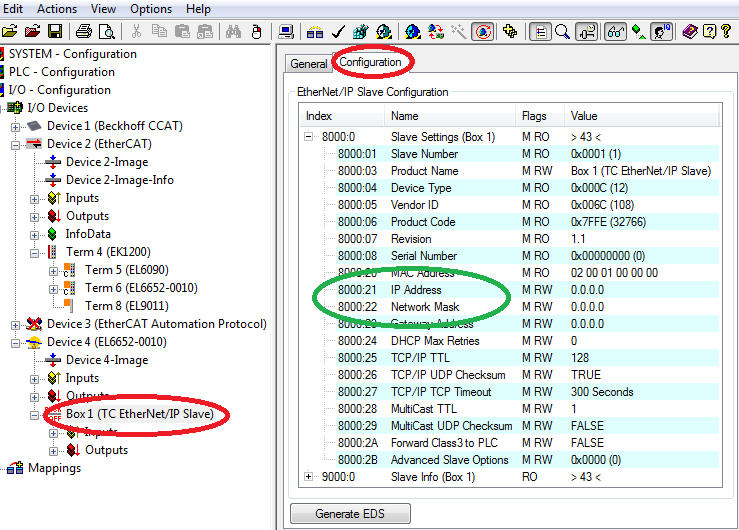Toggle the Show Online Data list icon
739x530 pixels.
(x=540, y=32)
